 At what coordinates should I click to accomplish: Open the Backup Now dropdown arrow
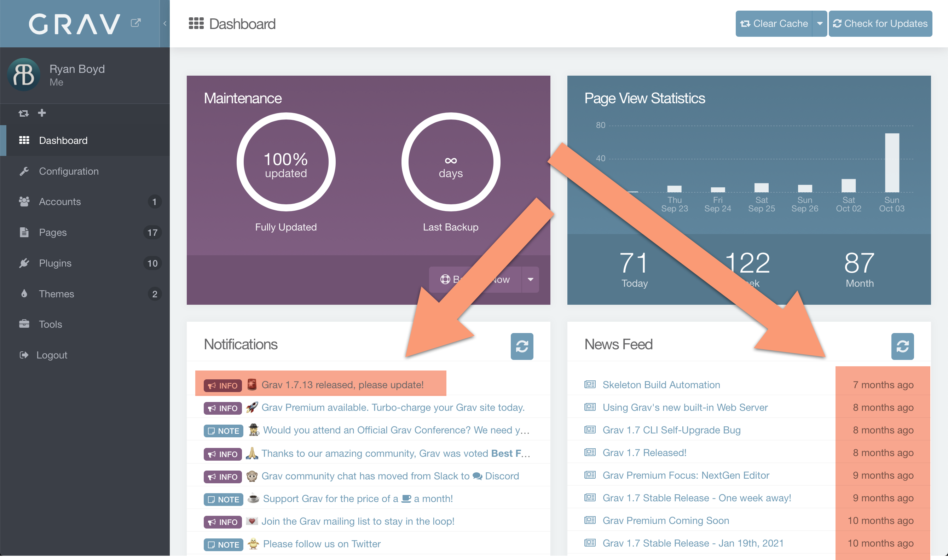click(531, 280)
